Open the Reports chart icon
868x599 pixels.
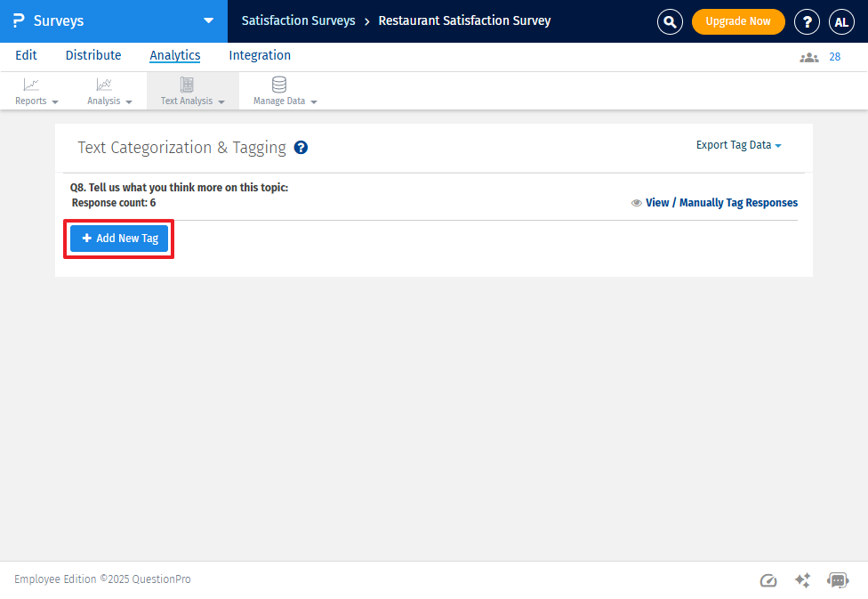(x=31, y=85)
